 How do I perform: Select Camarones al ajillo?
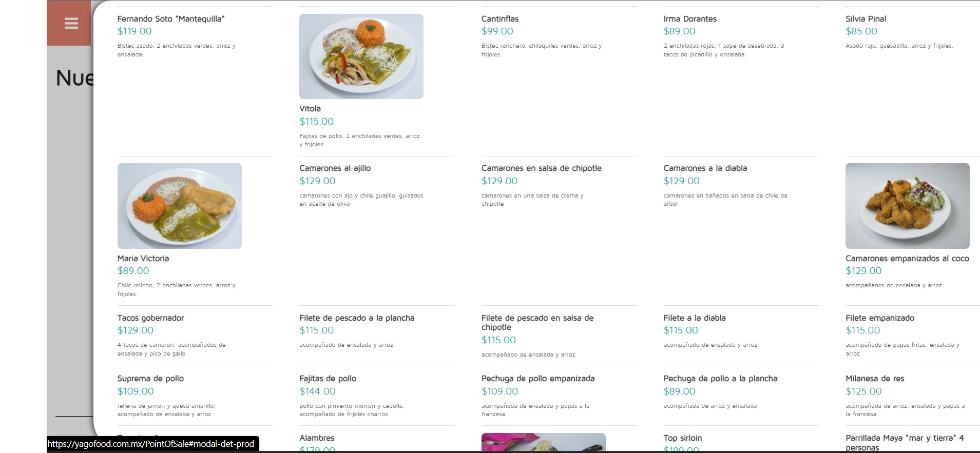tap(335, 168)
